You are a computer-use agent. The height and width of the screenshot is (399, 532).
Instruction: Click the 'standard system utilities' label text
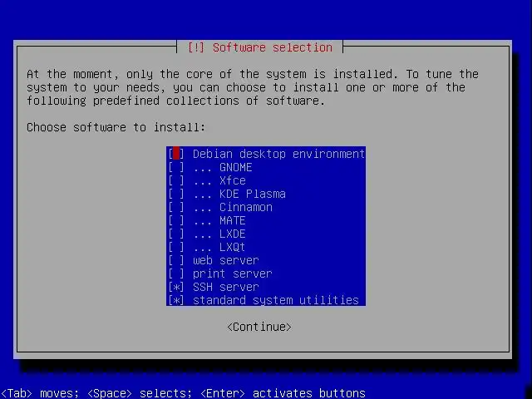pyautogui.click(x=275, y=300)
